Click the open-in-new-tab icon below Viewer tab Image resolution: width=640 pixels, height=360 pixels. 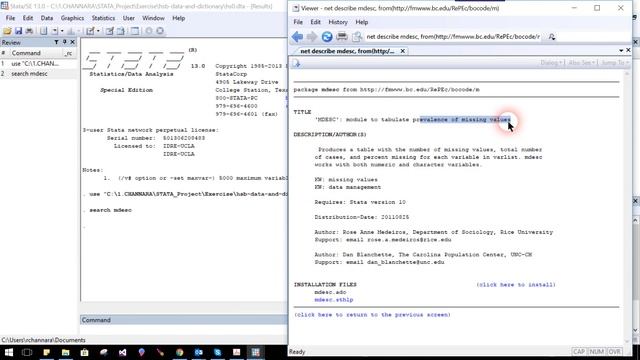[x=296, y=63]
